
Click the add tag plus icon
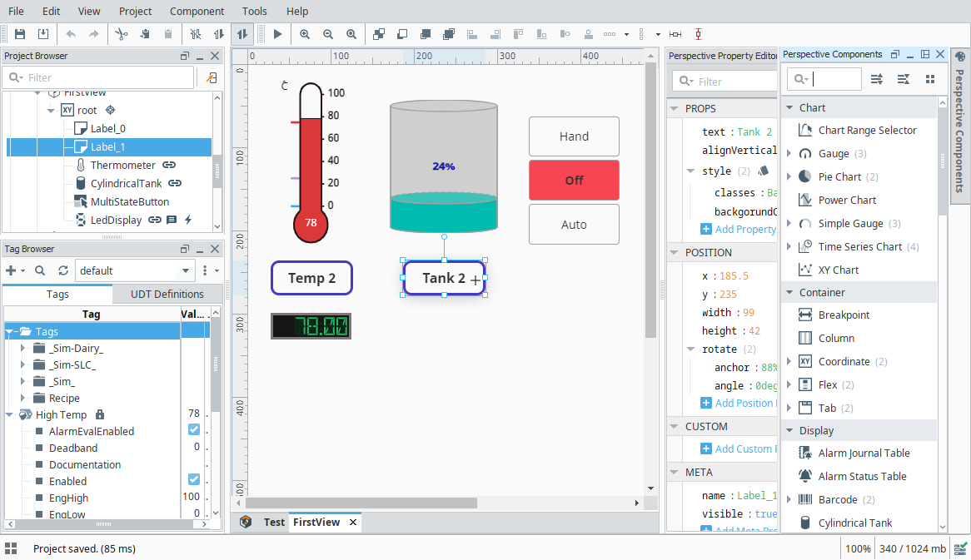(x=11, y=270)
